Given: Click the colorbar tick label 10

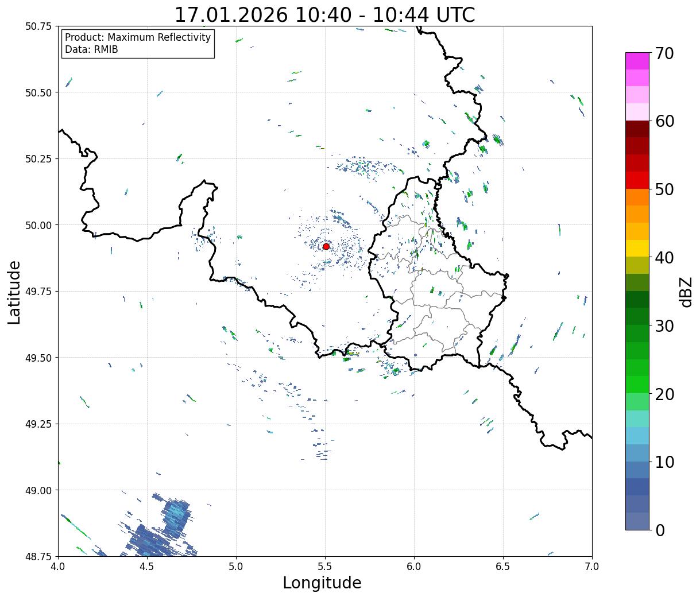Looking at the screenshot, I should click(664, 462).
